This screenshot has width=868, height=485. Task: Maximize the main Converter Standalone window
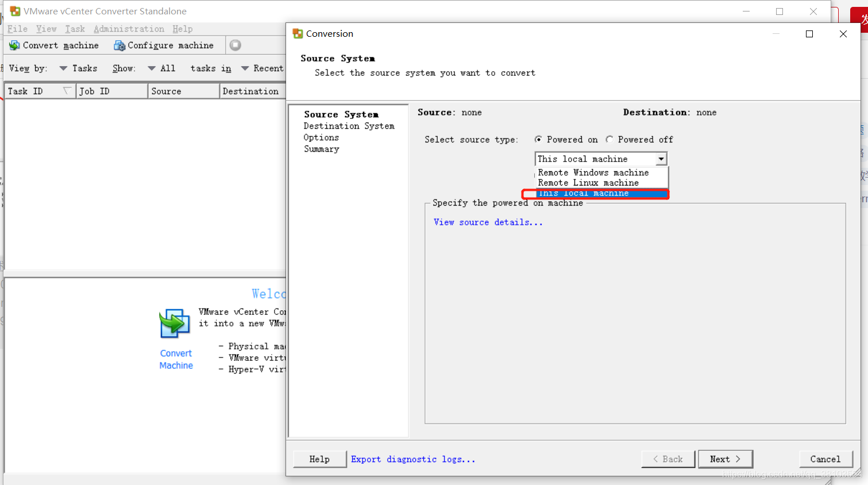[780, 11]
